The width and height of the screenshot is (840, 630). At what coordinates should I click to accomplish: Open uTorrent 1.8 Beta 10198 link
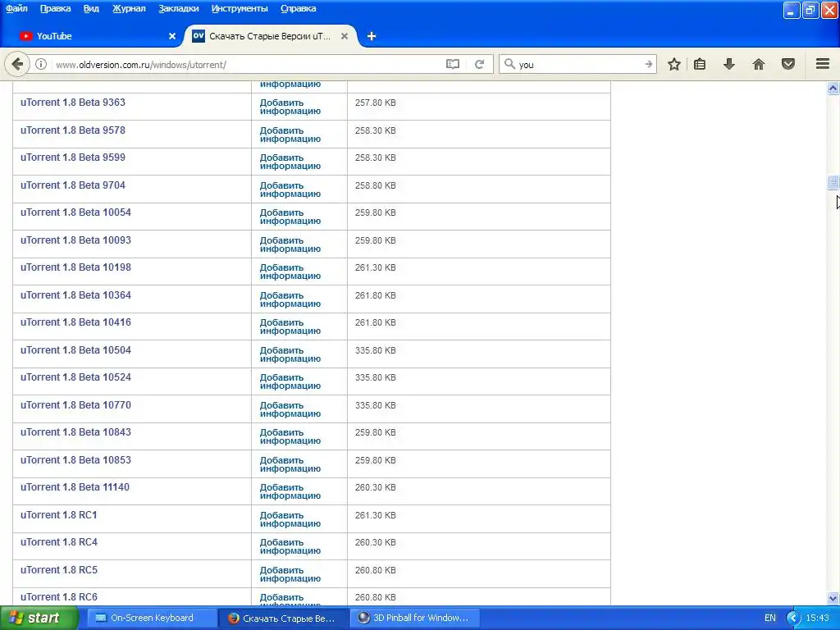[x=75, y=267]
